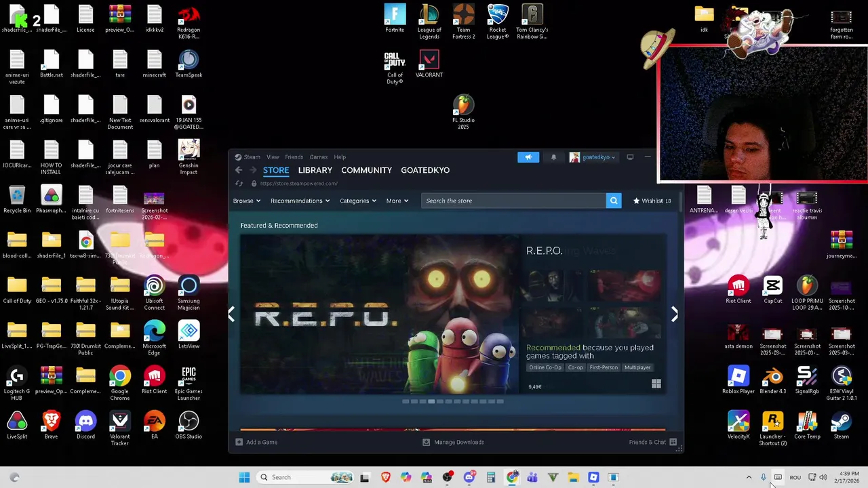
Task: Open the Friends menu in Steam
Action: pyautogui.click(x=294, y=157)
